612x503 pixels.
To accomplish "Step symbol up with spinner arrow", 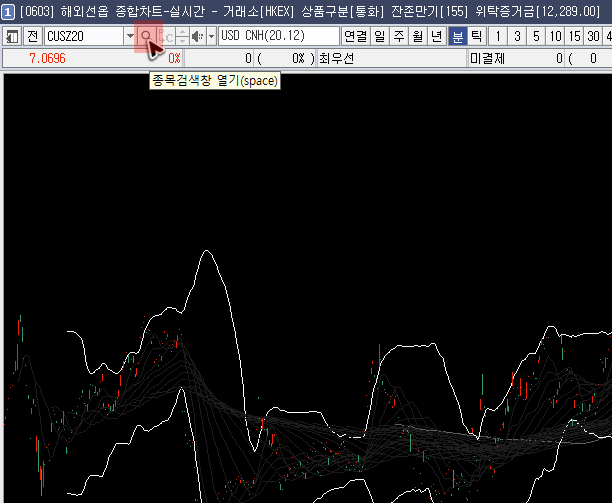I will [x=182, y=32].
